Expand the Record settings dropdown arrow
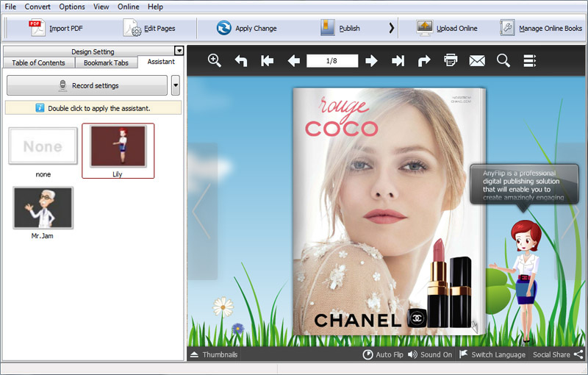Image resolution: width=588 pixels, height=375 pixels. (176, 85)
